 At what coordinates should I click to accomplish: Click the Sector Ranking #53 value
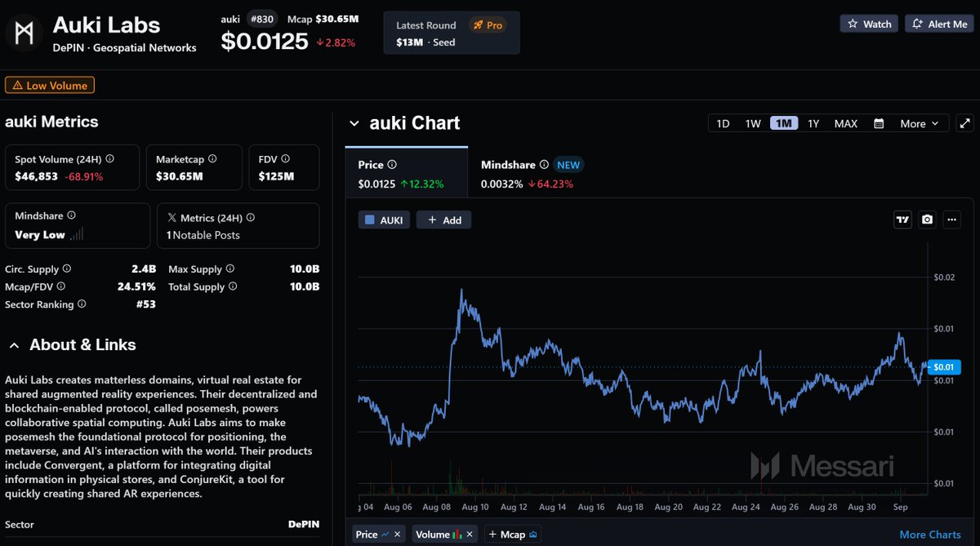click(x=146, y=304)
